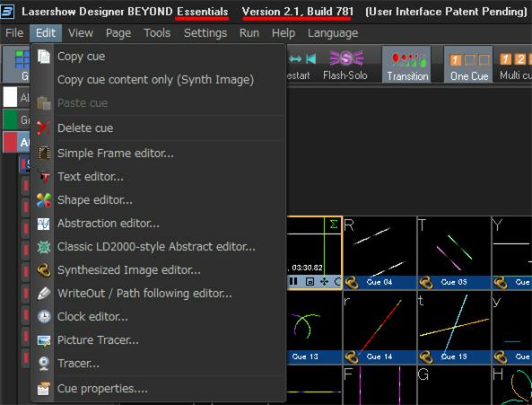Select the cue cell labeled H
The image size is (532, 405).
[512, 385]
